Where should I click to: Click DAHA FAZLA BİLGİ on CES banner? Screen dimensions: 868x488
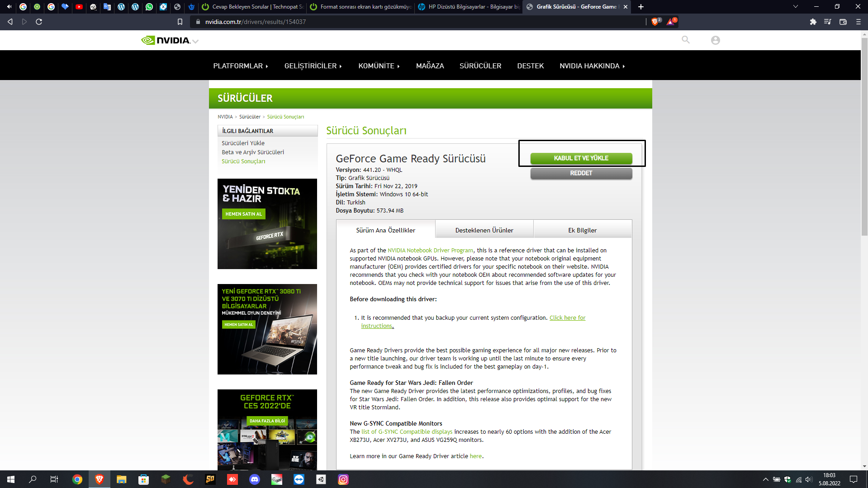click(267, 421)
